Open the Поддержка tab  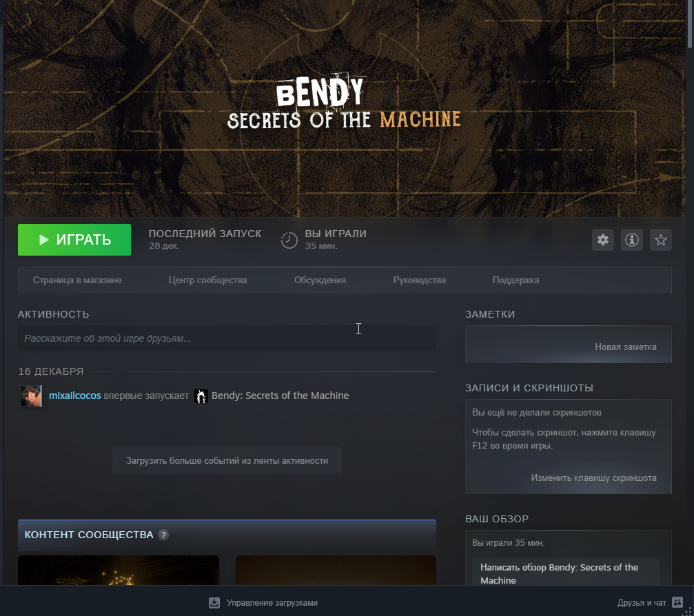tap(516, 280)
